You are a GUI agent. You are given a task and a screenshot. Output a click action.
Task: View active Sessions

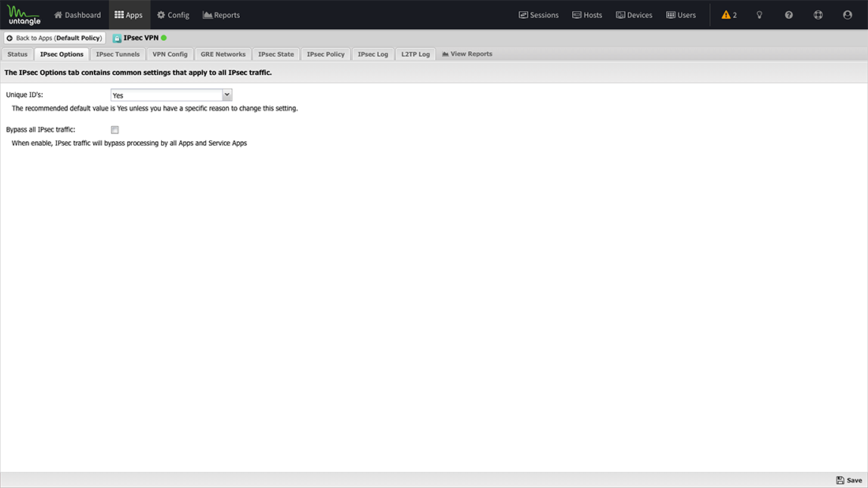point(539,15)
